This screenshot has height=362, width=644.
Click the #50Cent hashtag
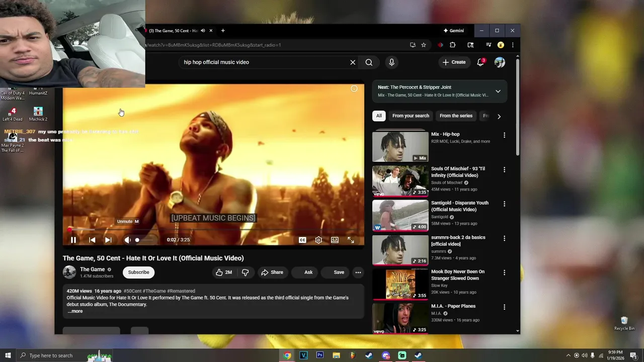click(132, 291)
